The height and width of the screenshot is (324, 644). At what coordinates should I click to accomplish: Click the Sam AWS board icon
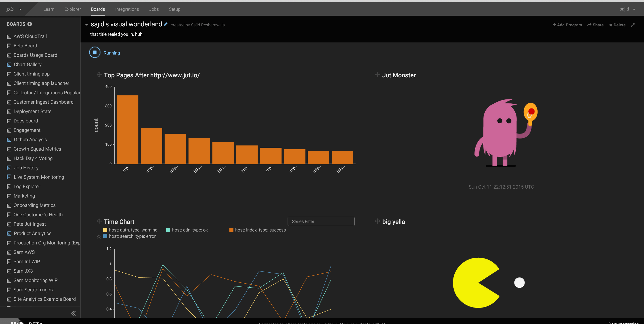pos(9,252)
